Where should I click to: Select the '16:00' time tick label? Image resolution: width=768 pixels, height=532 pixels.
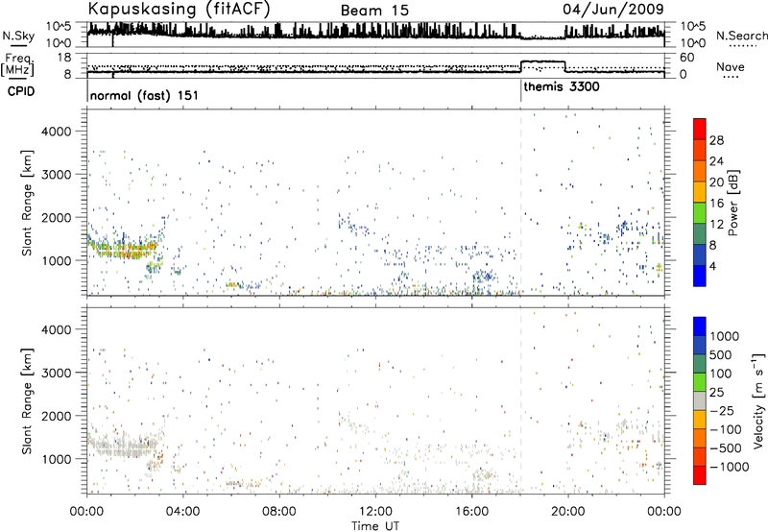pyautogui.click(x=471, y=512)
